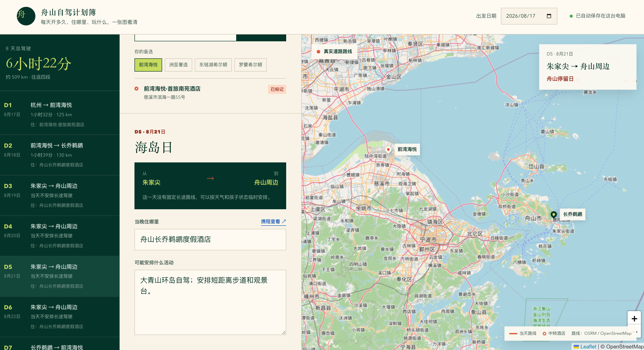This screenshot has width=644, height=350.
Task: Click the 中转酒店 legend entry
Action: (x=554, y=333)
